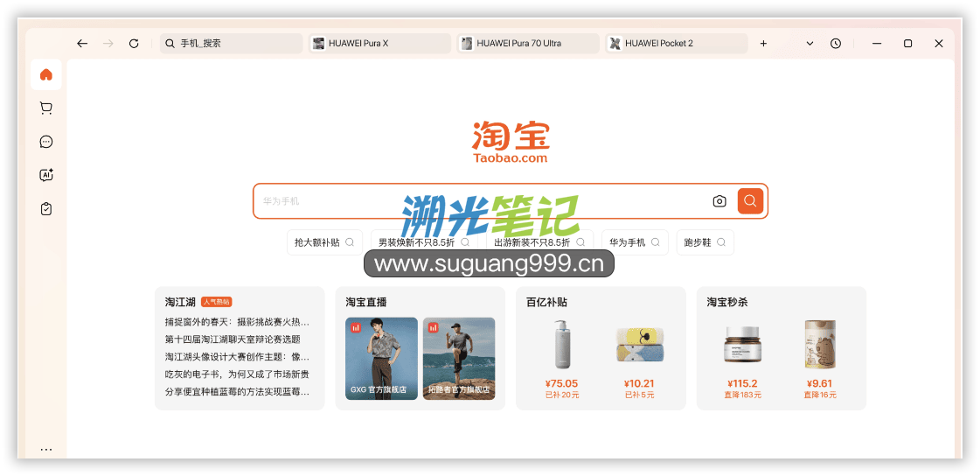Switch to the 手机_搜索 tab
980x476 pixels.
[x=232, y=44]
